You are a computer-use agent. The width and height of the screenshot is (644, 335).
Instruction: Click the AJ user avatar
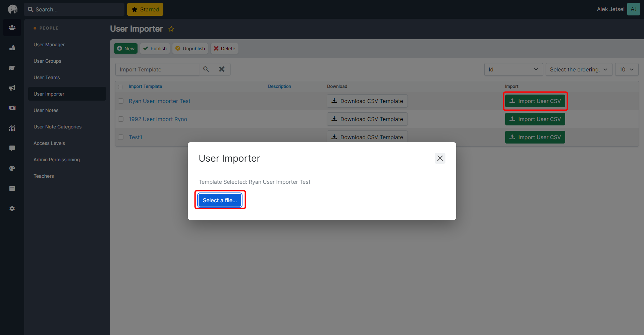point(633,9)
